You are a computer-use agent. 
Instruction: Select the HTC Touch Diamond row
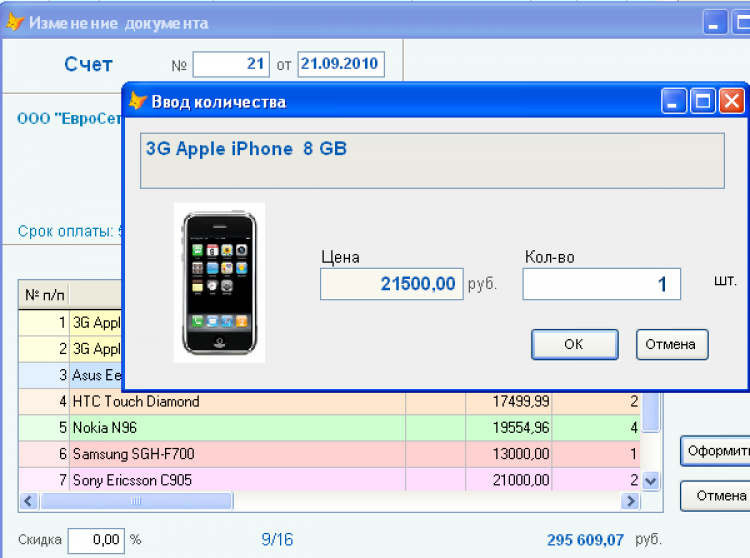pyautogui.click(x=330, y=401)
